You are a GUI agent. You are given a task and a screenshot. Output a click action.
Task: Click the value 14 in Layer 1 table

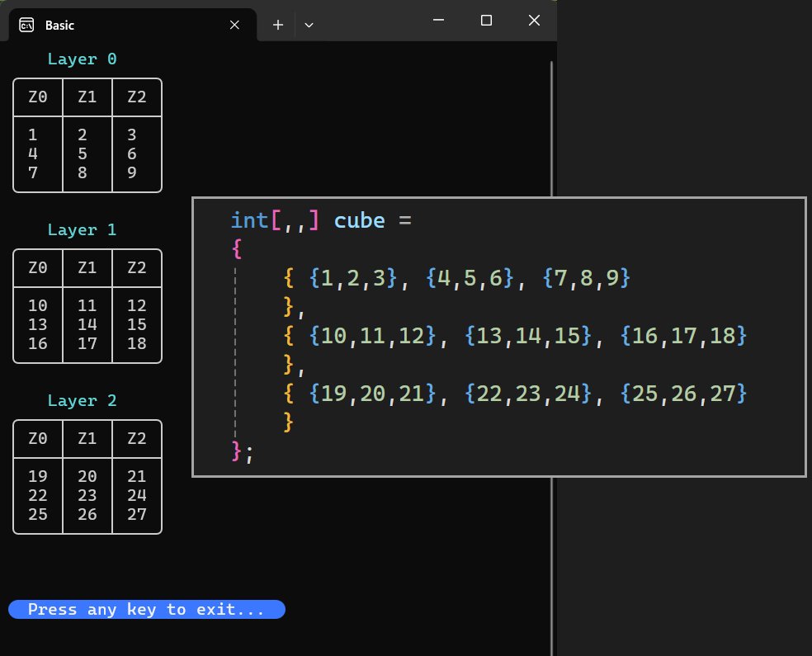pos(87,324)
